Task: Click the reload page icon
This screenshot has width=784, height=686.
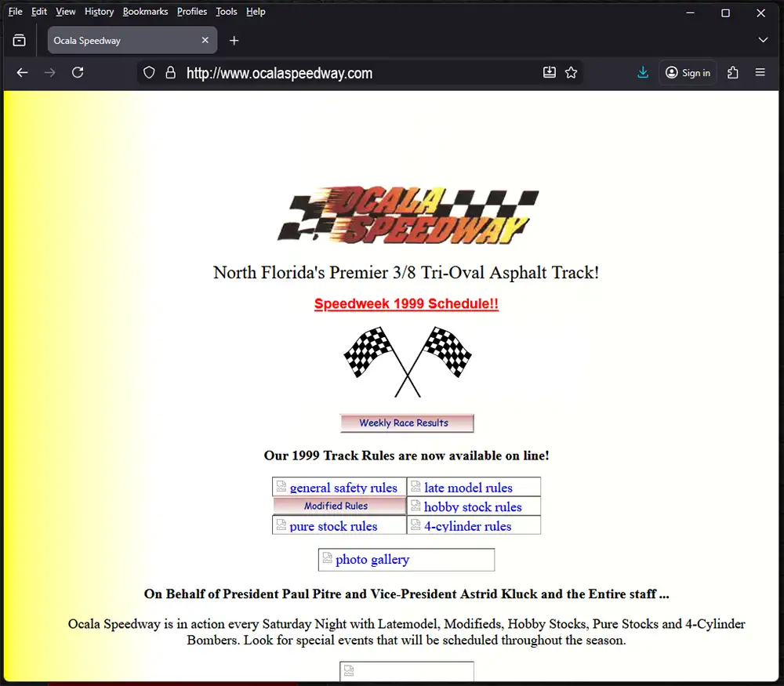Action: [x=78, y=73]
